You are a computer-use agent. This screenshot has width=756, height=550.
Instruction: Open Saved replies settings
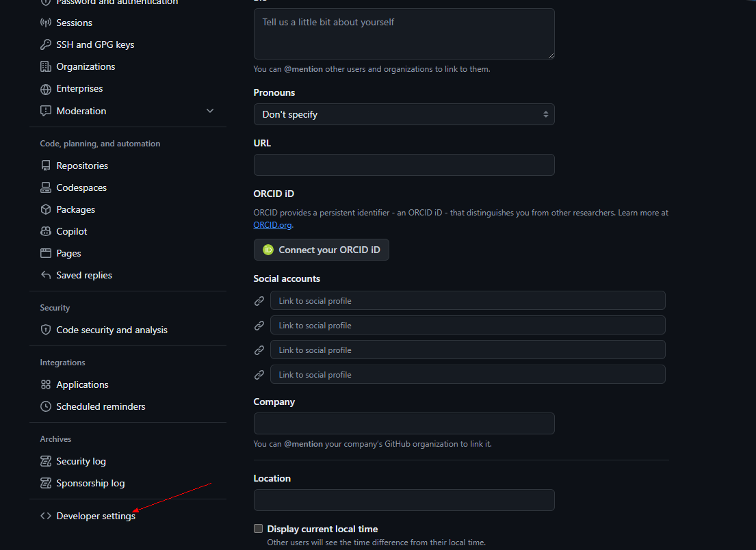pos(84,275)
